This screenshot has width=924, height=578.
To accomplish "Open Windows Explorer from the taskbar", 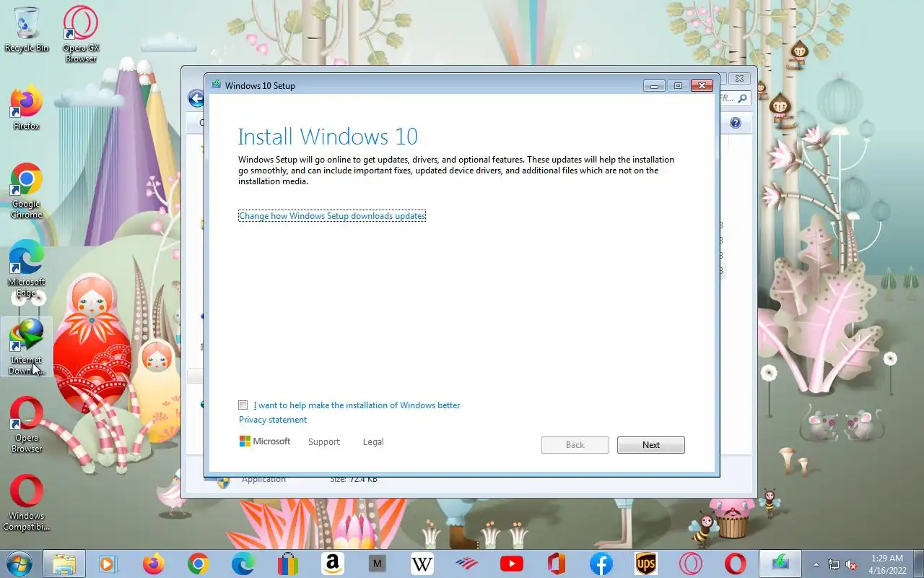I will click(64, 564).
